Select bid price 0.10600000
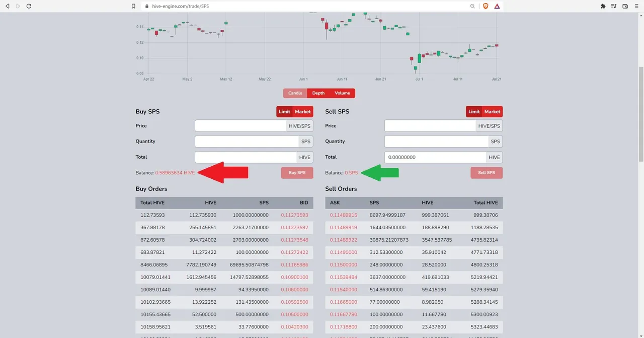 pyautogui.click(x=294, y=290)
